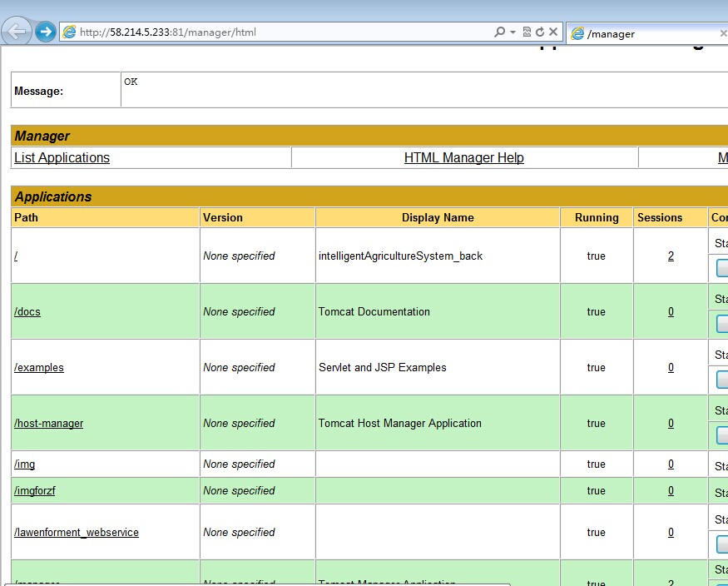Click None specified in the /img row
Screen dimensions: 728x586
[x=239, y=464]
